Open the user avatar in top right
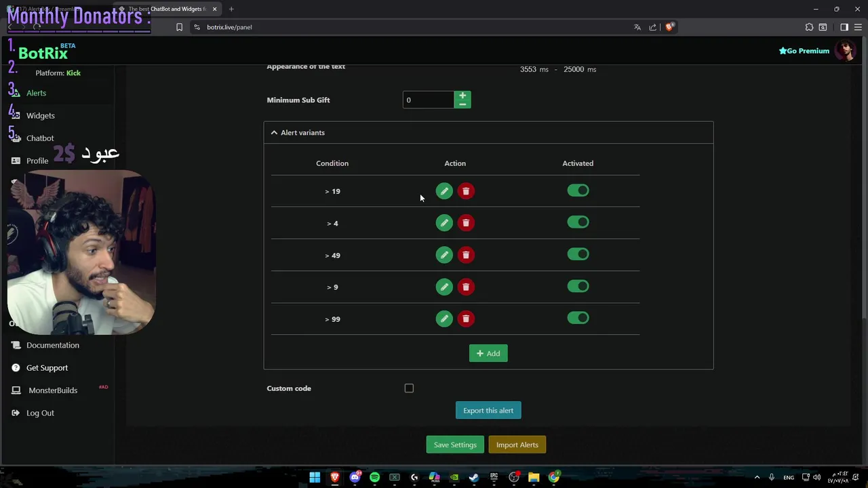Viewport: 868px width, 488px height. click(x=845, y=50)
